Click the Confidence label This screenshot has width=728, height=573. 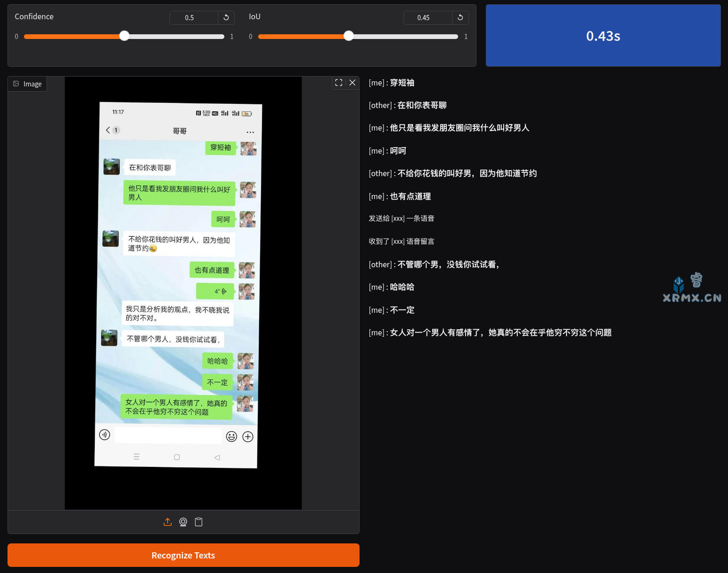(x=34, y=16)
